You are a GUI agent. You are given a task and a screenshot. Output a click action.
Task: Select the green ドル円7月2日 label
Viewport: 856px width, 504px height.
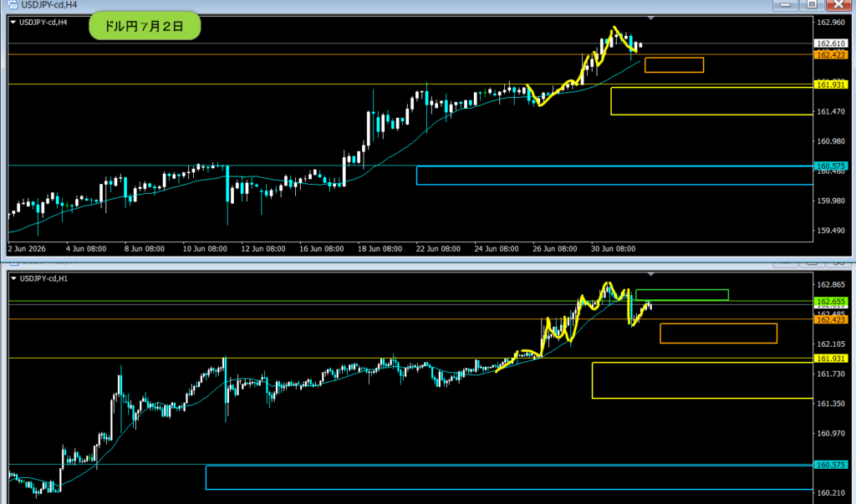(145, 26)
